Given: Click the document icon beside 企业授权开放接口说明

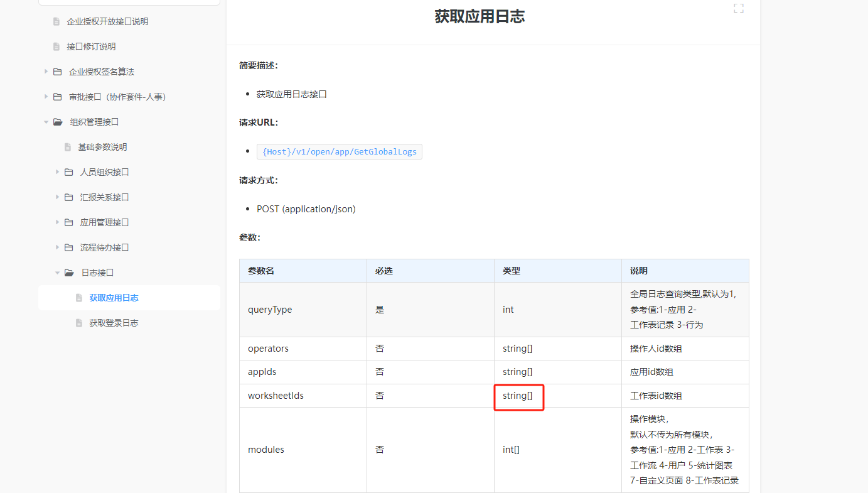Looking at the screenshot, I should pos(56,21).
